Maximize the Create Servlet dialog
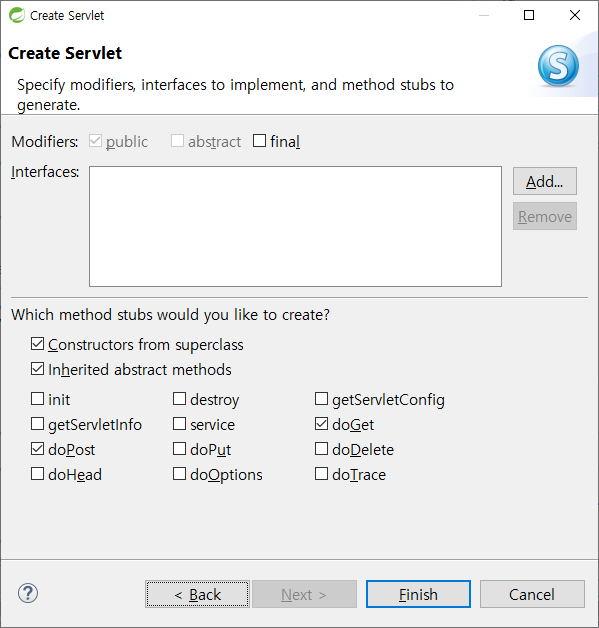Viewport: 599px width, 628px height. pyautogui.click(x=529, y=15)
